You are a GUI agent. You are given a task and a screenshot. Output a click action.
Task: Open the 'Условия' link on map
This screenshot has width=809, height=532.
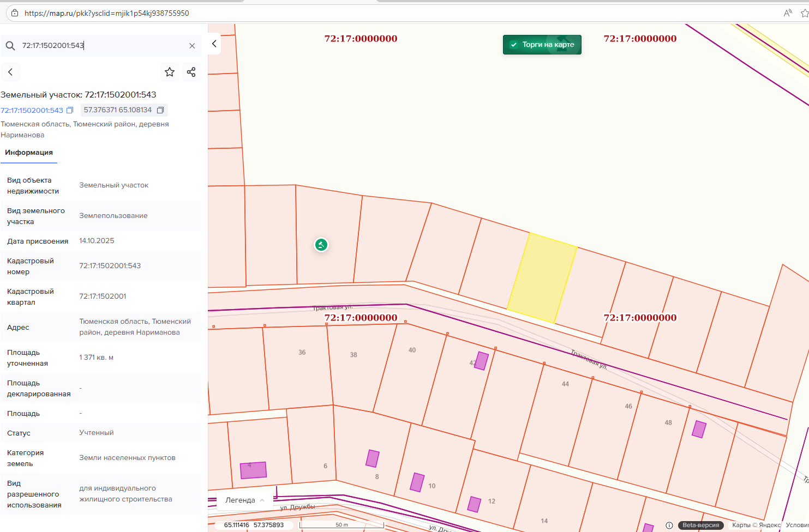pos(797,525)
